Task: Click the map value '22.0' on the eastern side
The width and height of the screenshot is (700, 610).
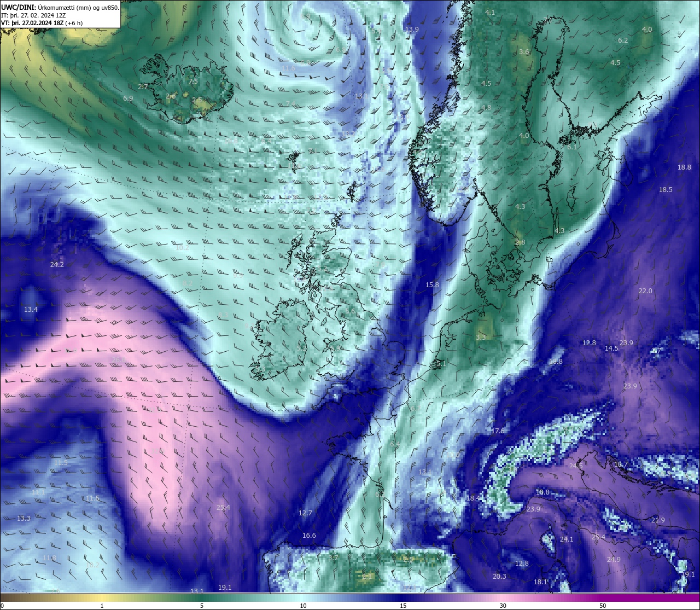Action: pos(645,291)
